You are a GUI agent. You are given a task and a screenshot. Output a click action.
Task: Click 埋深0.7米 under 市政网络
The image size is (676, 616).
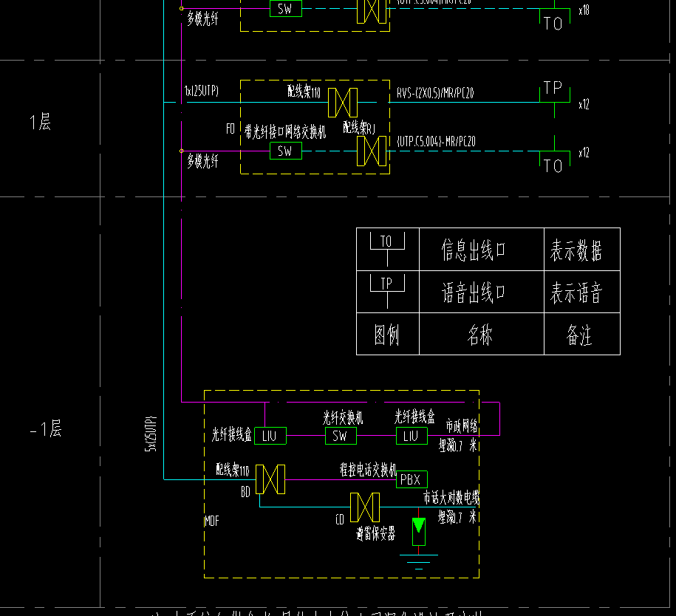tap(458, 445)
